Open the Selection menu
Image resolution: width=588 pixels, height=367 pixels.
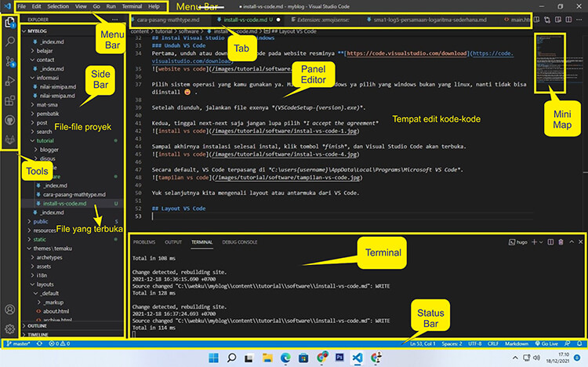(58, 6)
